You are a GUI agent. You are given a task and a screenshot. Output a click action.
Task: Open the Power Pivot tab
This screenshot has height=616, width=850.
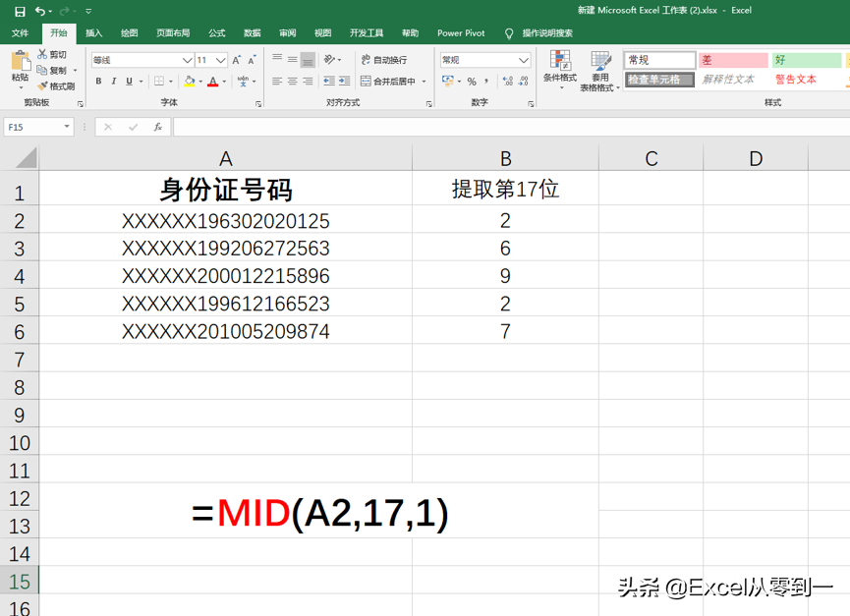point(461,32)
